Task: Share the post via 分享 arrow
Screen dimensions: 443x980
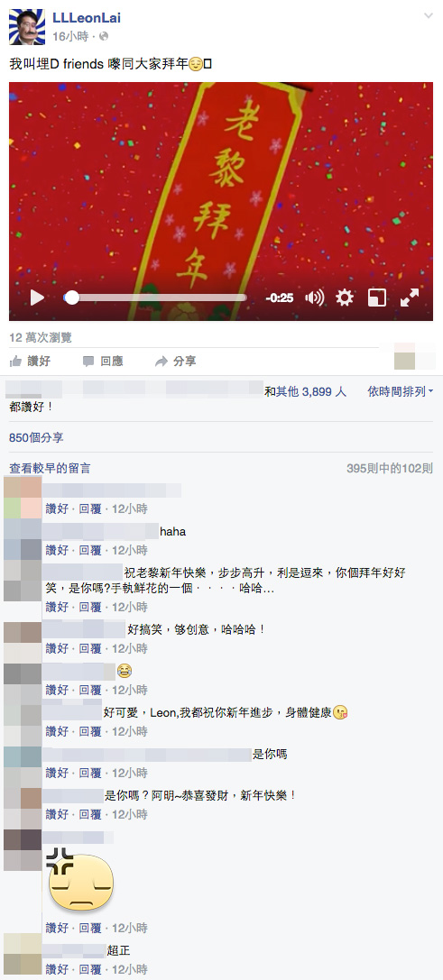Action: tap(176, 361)
